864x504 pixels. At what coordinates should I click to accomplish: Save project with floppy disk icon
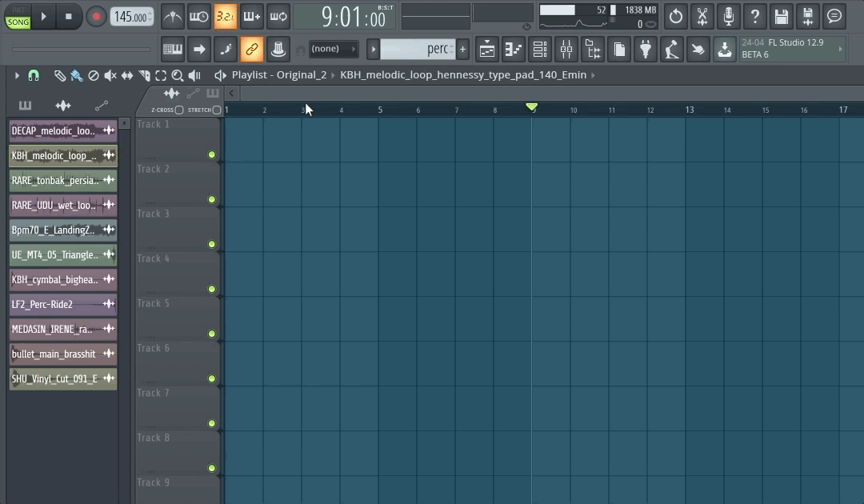coord(782,17)
